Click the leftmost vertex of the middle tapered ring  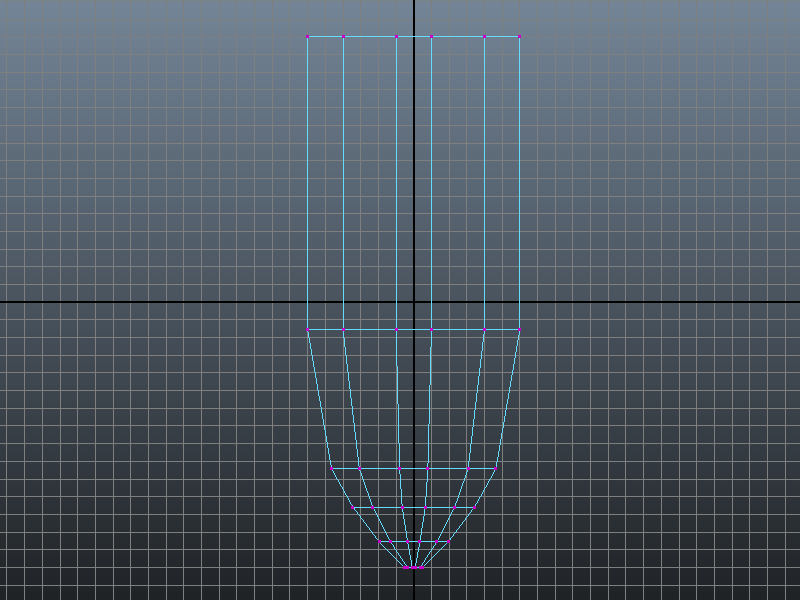pos(355,508)
